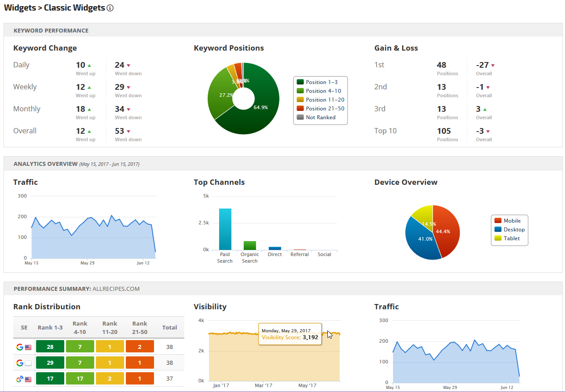Click the Widgets breadcrumb heading

point(19,7)
